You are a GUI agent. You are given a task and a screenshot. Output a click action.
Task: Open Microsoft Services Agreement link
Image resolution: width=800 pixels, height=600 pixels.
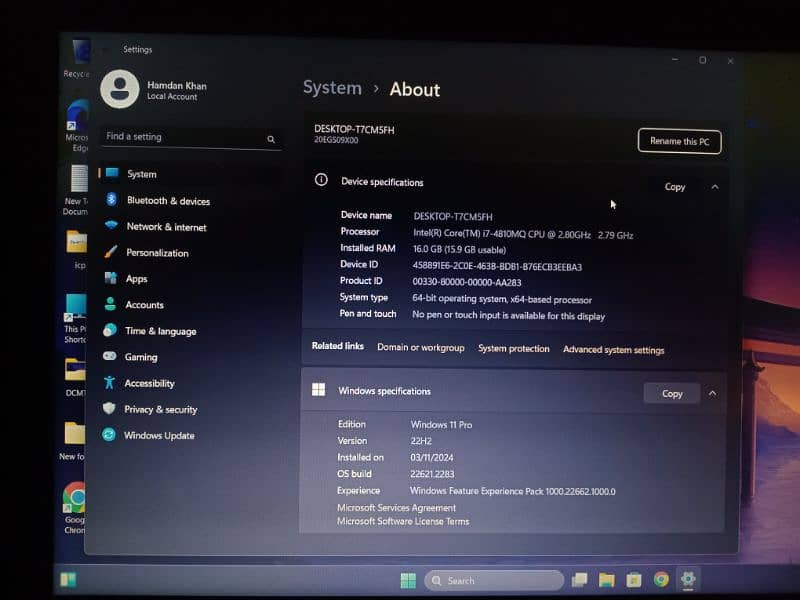click(396, 508)
